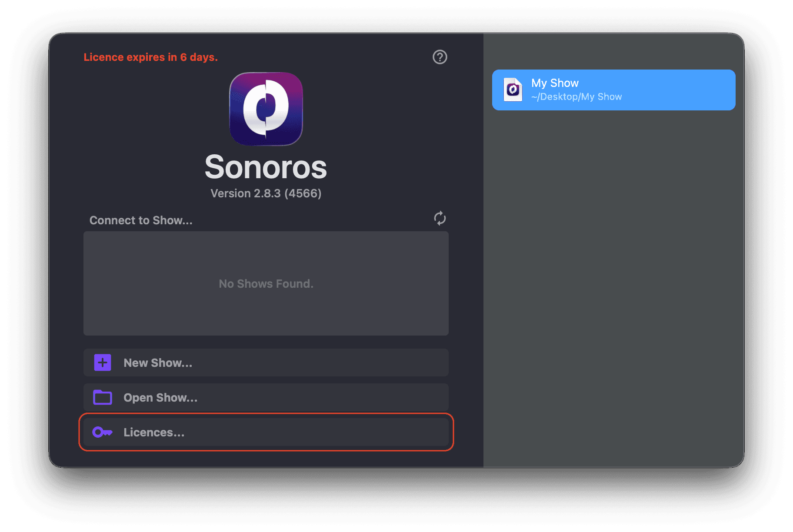793x532 pixels.
Task: Choose Open Show… to browse files
Action: (266, 397)
